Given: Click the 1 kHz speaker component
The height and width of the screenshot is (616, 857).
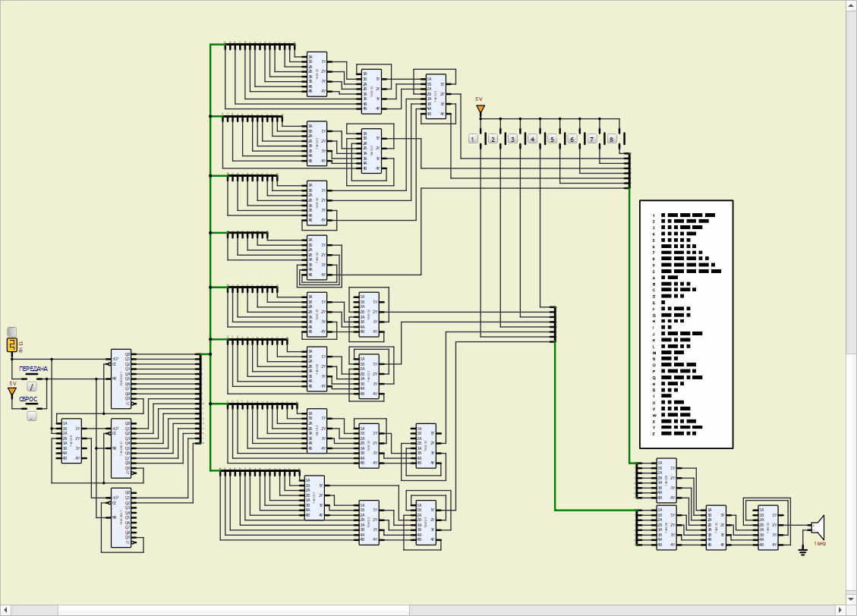Looking at the screenshot, I should [818, 526].
